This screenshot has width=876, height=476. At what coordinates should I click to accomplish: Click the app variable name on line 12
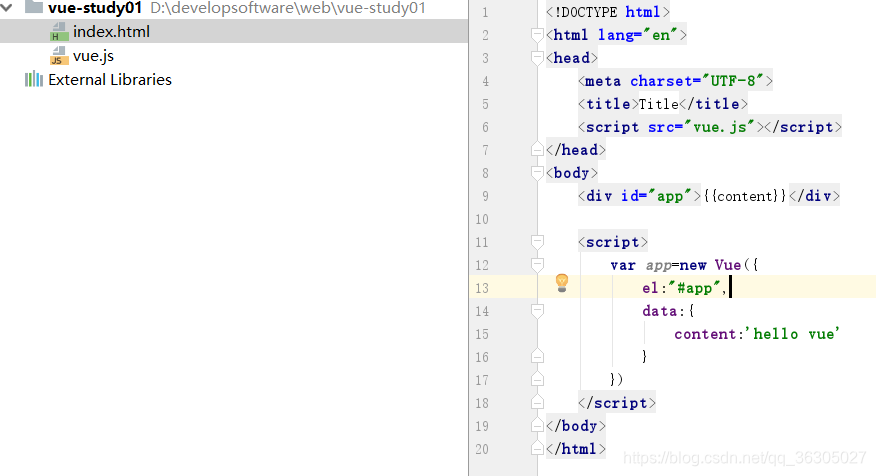[658, 265]
